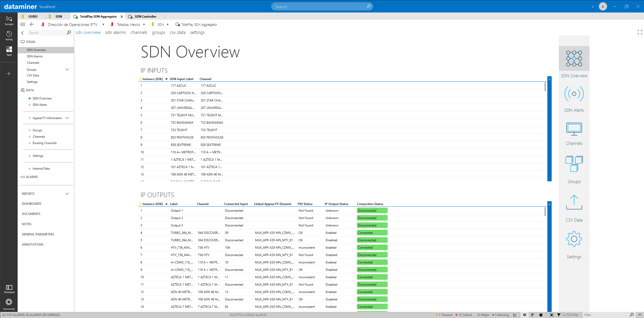Open header dropdown arrow beside avatar

[x=593, y=7]
